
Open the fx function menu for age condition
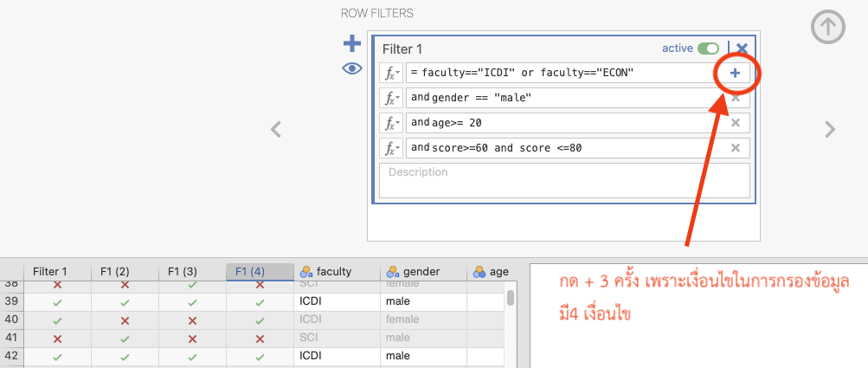[391, 123]
